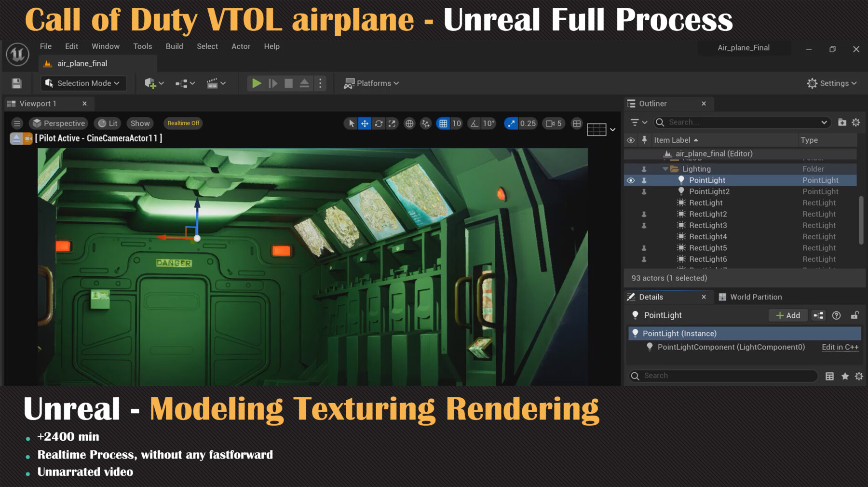
Task: Switch to the Rotate transform tool
Action: [x=379, y=123]
